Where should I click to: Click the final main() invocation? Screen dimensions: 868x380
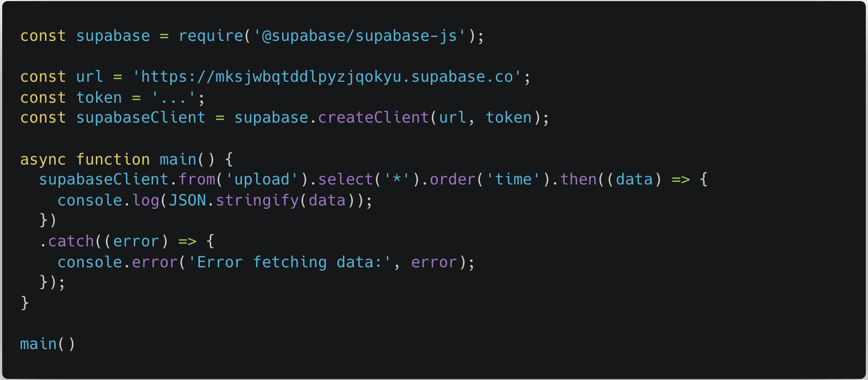click(47, 344)
